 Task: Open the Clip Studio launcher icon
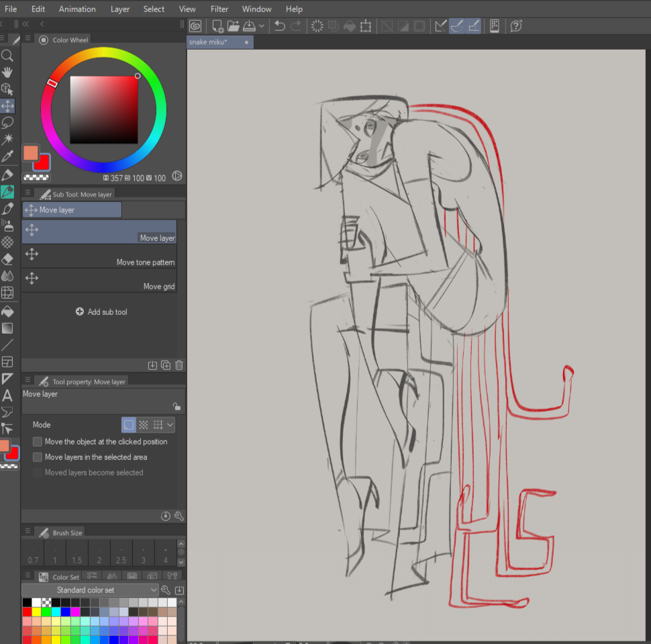(x=195, y=26)
